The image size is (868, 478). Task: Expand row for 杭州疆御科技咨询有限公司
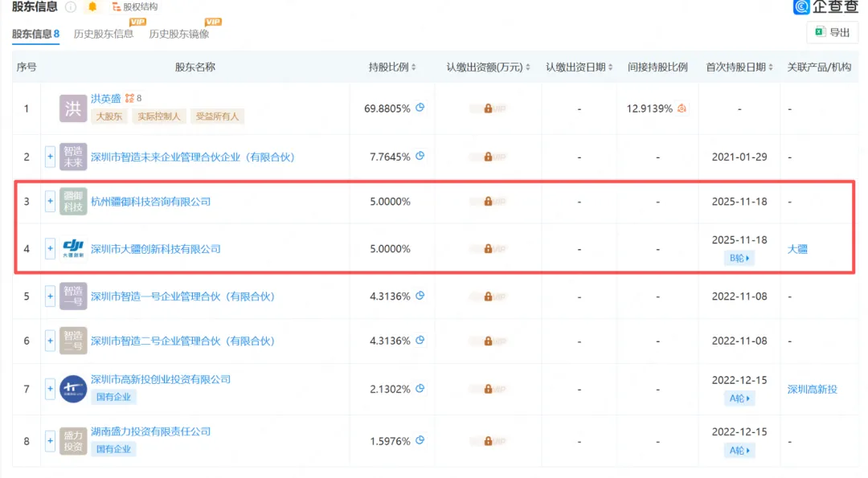click(x=50, y=202)
